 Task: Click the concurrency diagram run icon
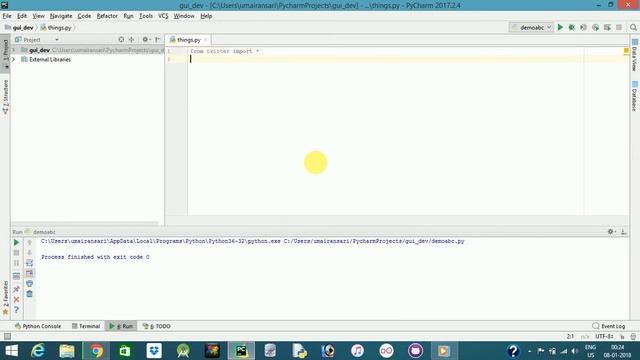[607, 27]
